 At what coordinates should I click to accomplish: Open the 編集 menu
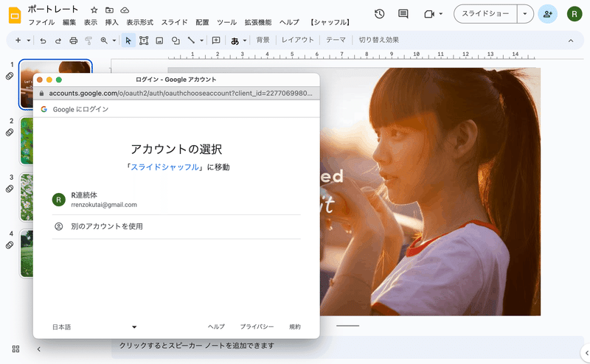click(69, 22)
